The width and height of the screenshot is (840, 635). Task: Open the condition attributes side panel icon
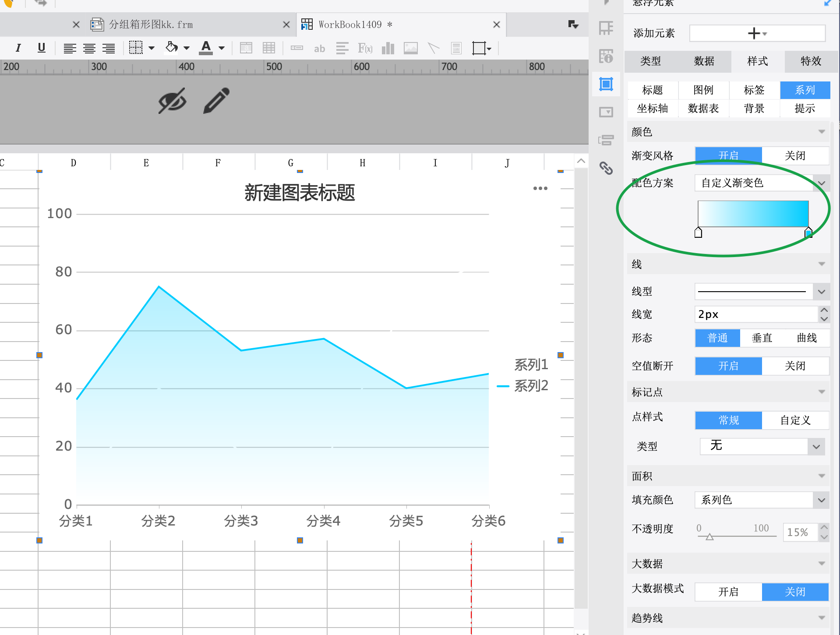606,140
